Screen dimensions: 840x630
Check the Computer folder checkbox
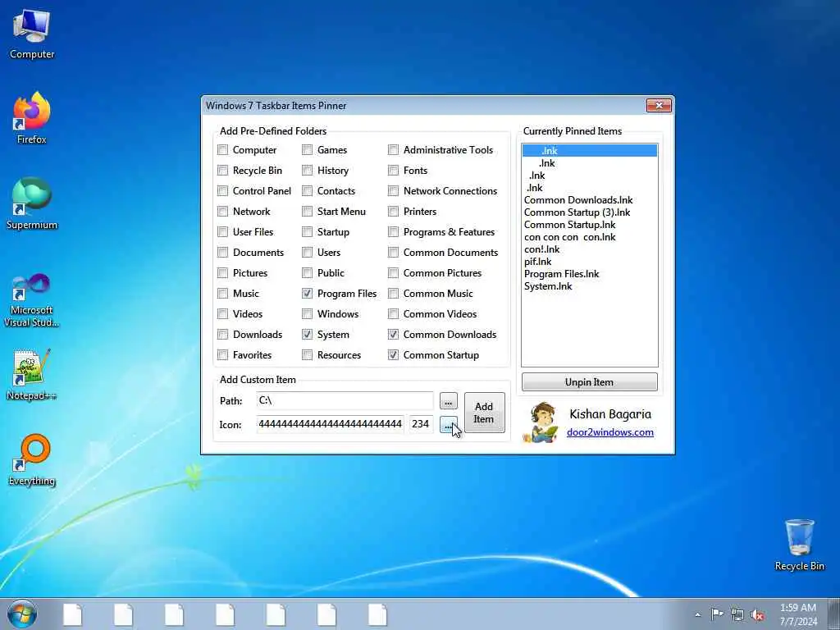[223, 150]
